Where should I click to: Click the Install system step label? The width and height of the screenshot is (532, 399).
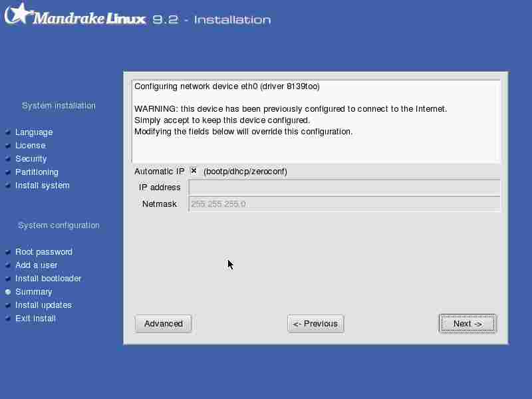(x=43, y=186)
